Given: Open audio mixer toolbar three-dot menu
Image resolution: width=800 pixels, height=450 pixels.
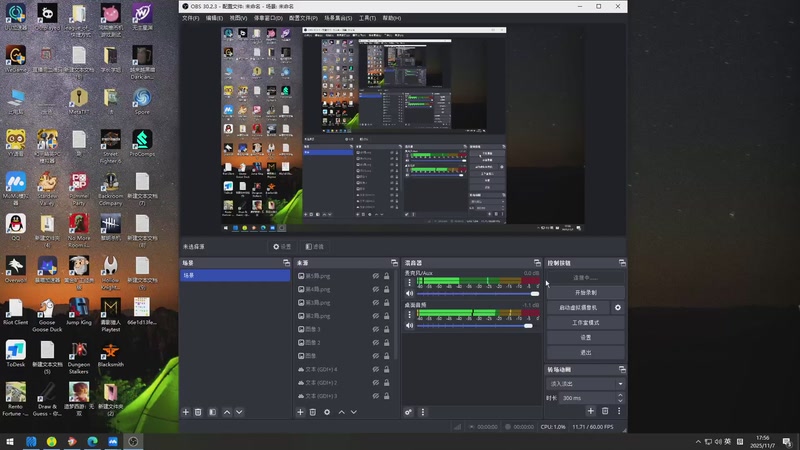Looking at the screenshot, I should pyautogui.click(x=422, y=412).
